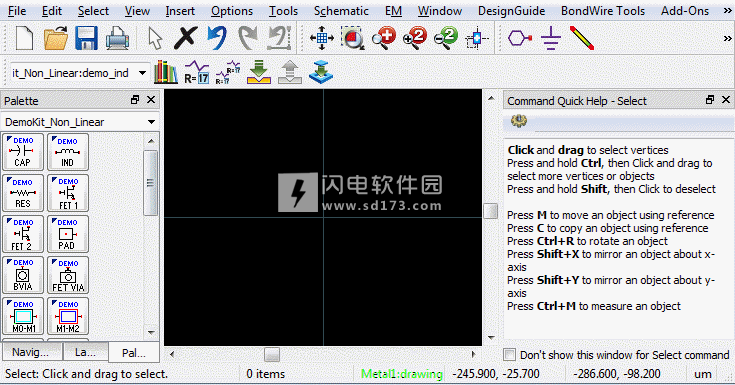This screenshot has height=385, width=735.
Task: Select the BVIA palette item
Action: 23,275
